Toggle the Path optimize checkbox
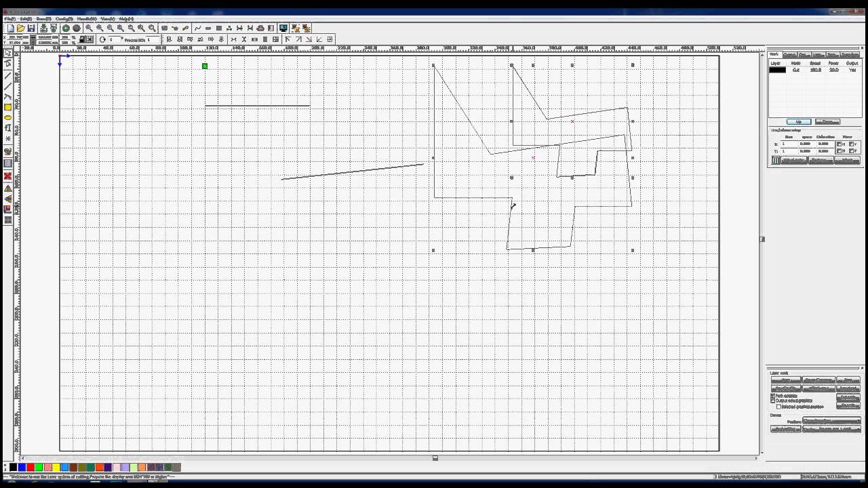This screenshot has width=868, height=488. coord(772,395)
